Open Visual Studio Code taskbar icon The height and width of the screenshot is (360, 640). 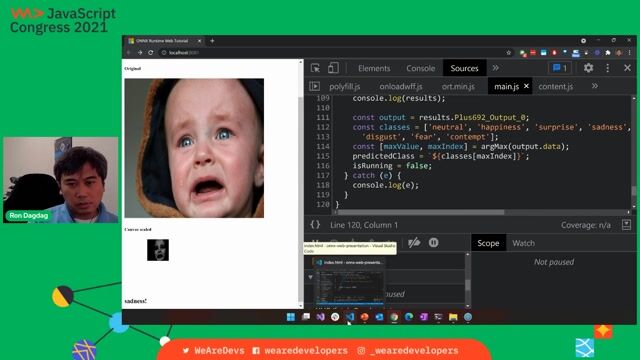point(350,317)
